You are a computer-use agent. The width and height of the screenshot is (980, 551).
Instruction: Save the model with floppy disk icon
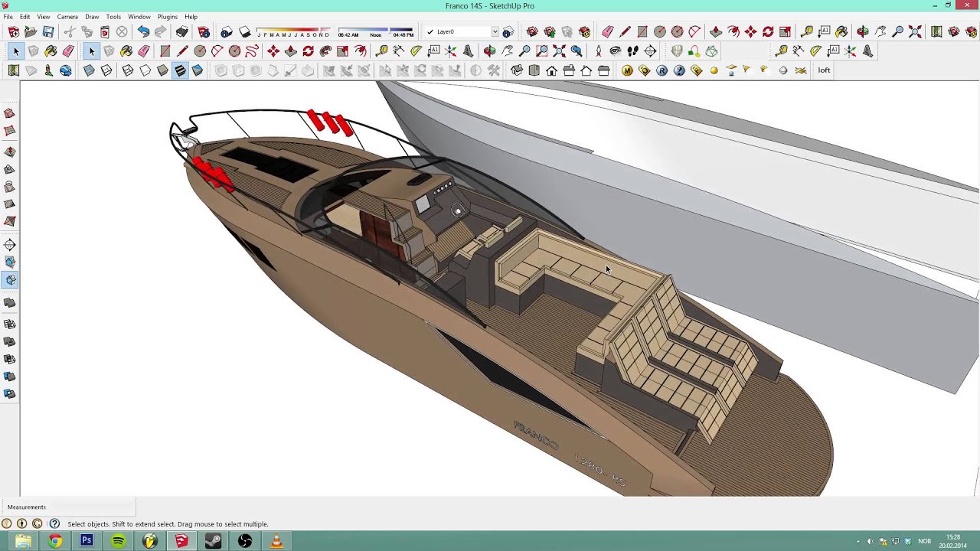(48, 31)
